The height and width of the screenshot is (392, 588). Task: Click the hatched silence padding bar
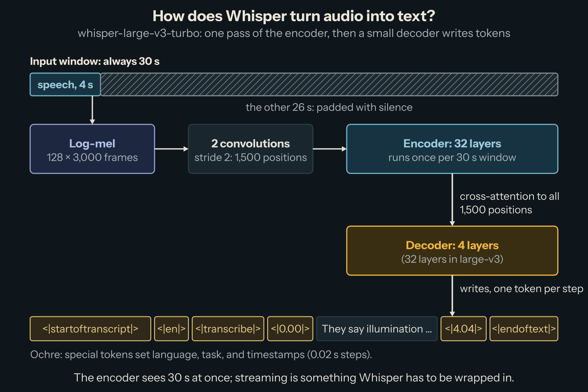[329, 84]
